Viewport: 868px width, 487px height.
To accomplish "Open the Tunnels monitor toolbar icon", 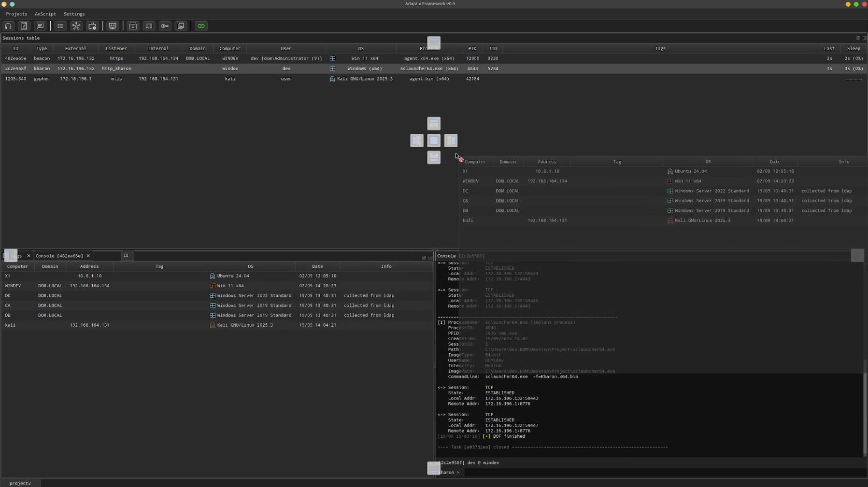I will click(113, 26).
